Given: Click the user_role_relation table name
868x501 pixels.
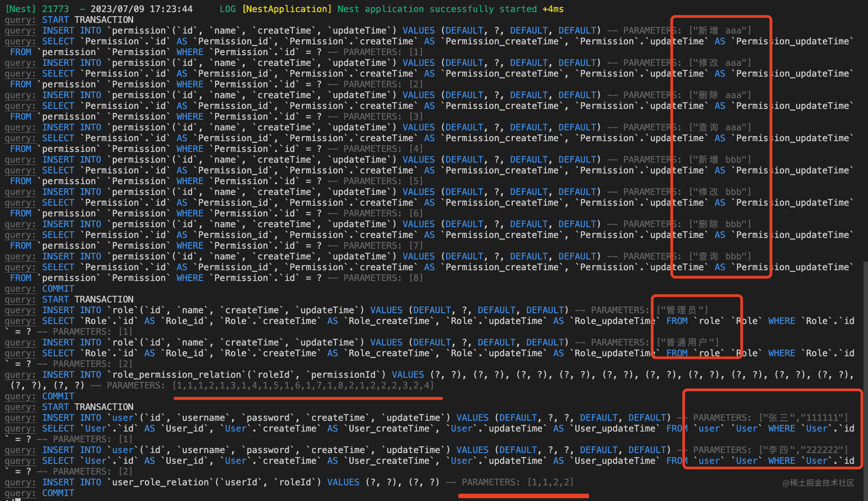Looking at the screenshot, I should [x=160, y=482].
